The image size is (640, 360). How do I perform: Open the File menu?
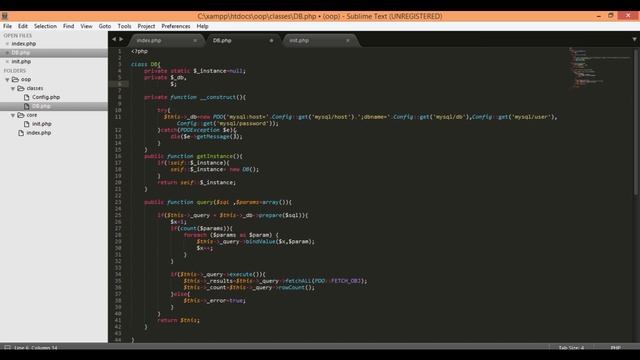(7, 26)
